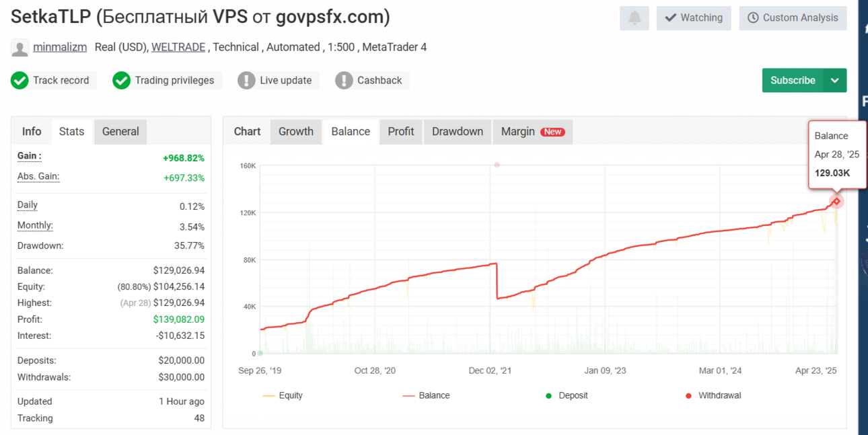Switch to the Drawdown chart tab
Screen dimensions: 868x435
click(x=458, y=132)
